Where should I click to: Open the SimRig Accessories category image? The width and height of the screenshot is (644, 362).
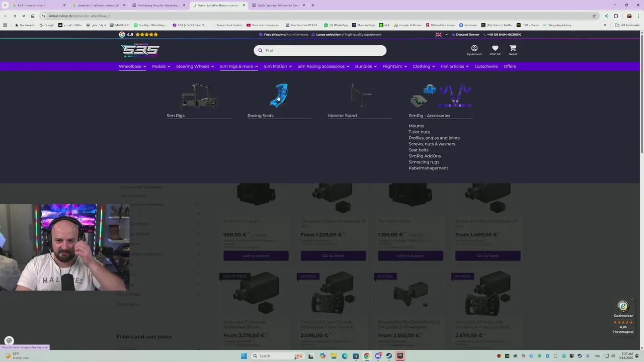tap(441, 96)
